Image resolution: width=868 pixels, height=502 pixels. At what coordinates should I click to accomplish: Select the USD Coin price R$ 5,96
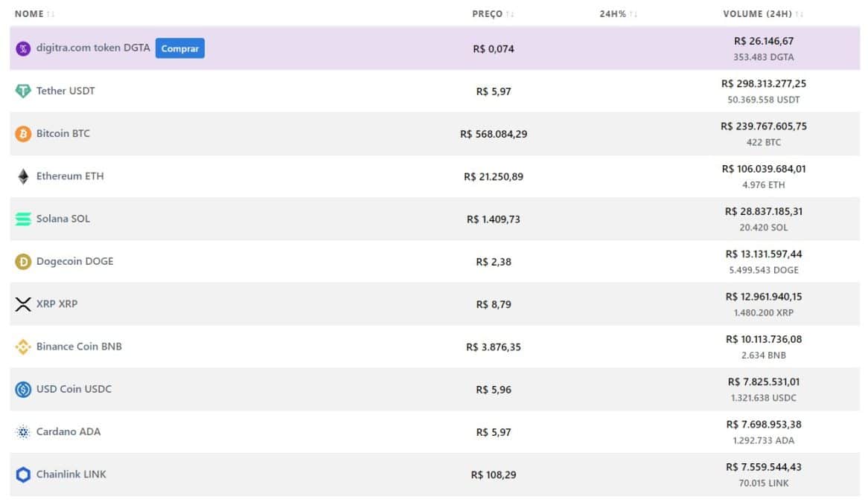494,389
